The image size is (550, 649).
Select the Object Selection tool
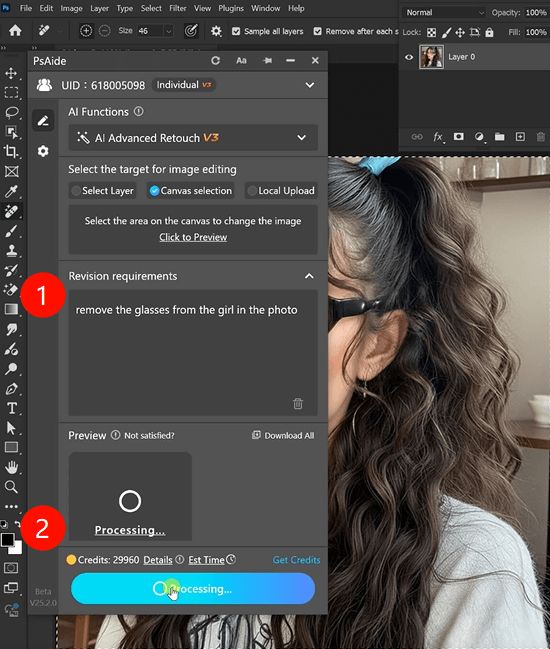coord(11,132)
